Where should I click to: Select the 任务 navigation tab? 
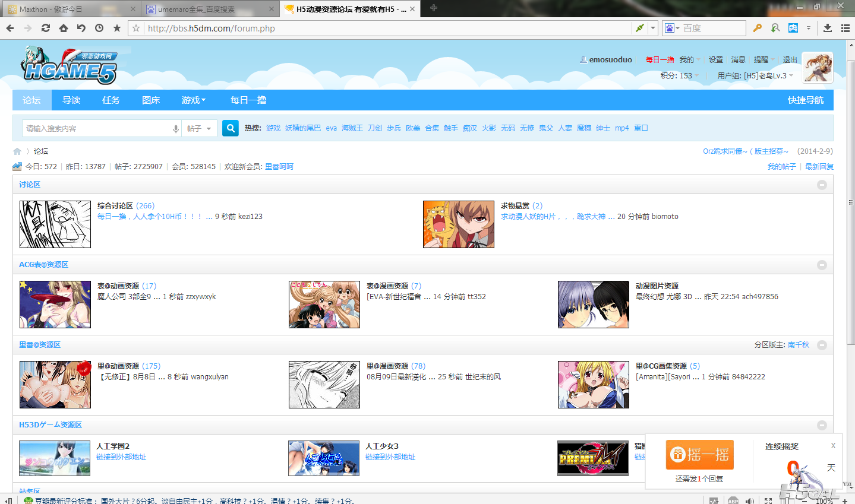click(111, 100)
